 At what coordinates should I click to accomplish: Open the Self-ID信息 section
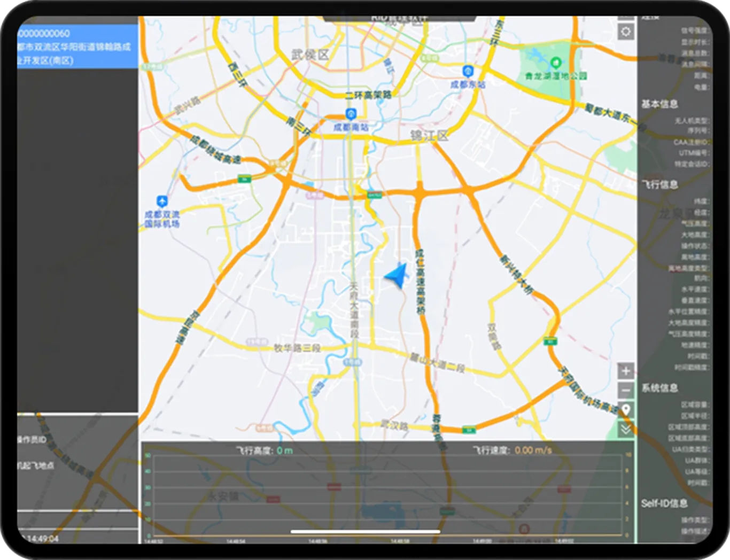pyautogui.click(x=664, y=503)
